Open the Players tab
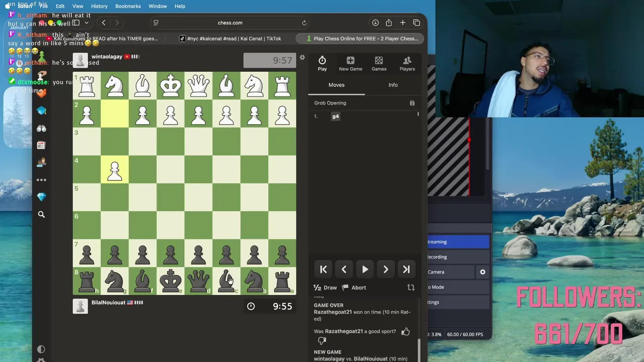644x362 pixels. (x=407, y=64)
